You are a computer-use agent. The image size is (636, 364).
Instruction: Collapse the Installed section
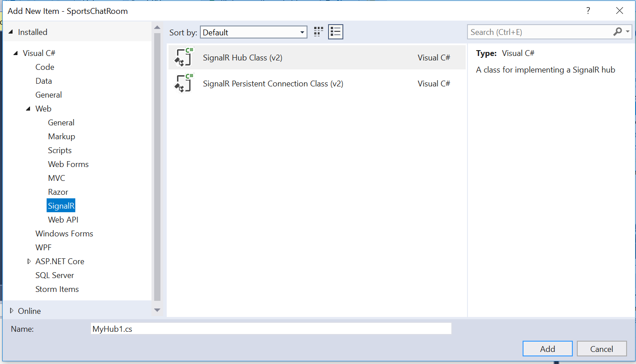click(x=11, y=32)
